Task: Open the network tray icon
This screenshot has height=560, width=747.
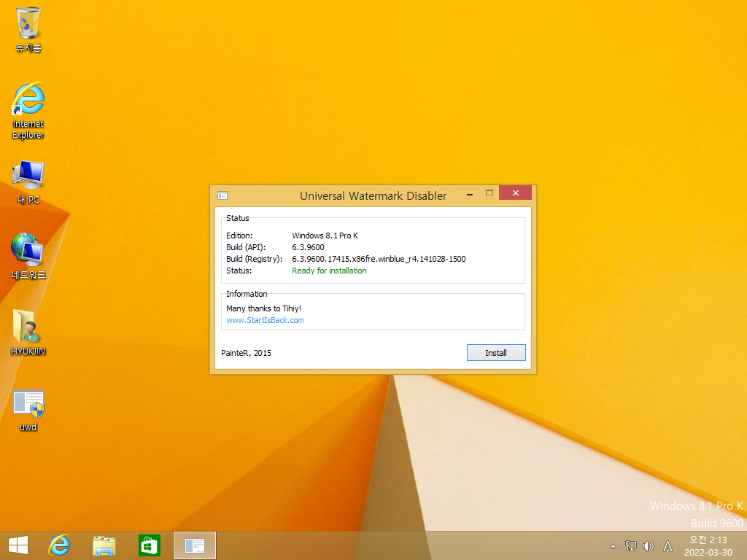Action: pyautogui.click(x=631, y=546)
